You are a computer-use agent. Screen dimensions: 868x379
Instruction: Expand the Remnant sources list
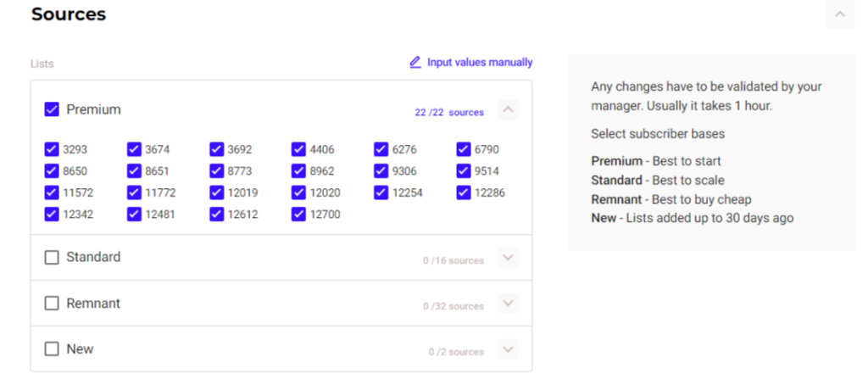(x=508, y=304)
